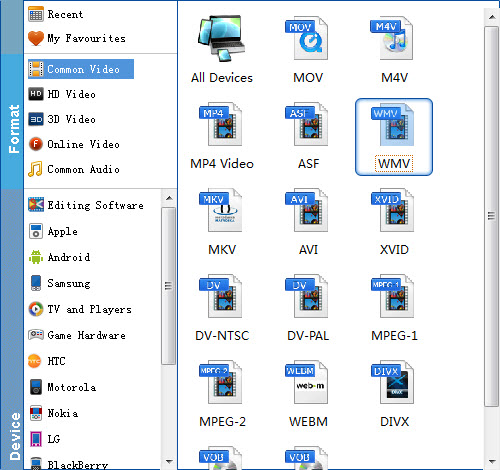
Task: Open My Favourites category
Action: tap(77, 38)
